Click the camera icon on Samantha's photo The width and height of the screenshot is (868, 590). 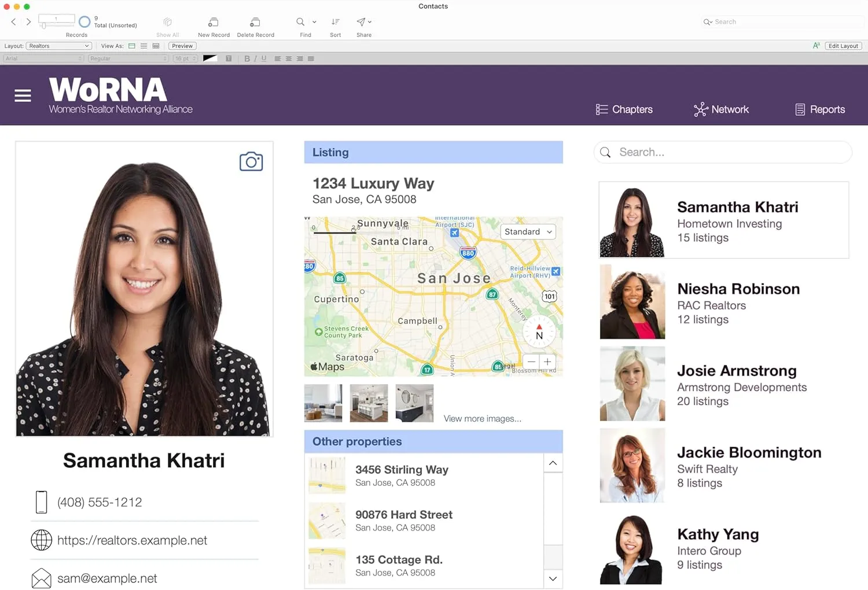tap(251, 161)
